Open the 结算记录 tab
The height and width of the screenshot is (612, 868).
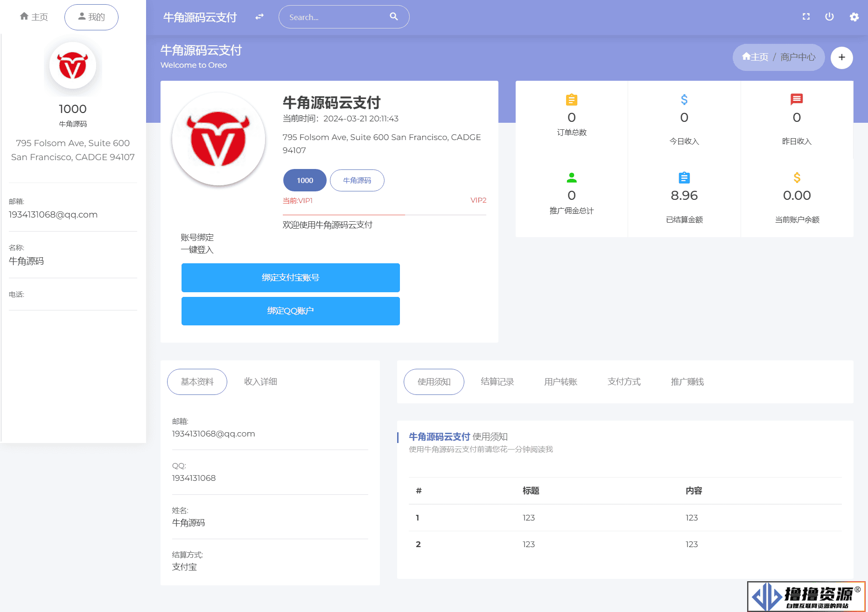(x=497, y=382)
